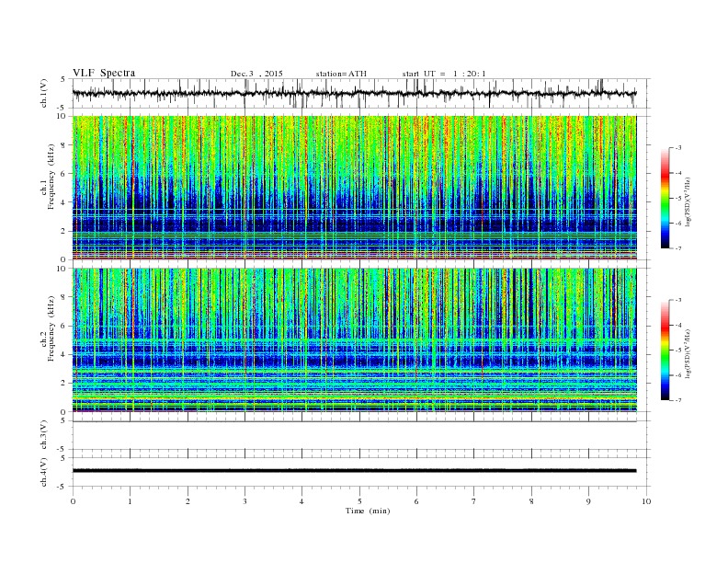Image resolution: width=728 pixels, height=563 pixels.
Task: Click the "-7" value on the ch.2 colorbar
Action: (x=678, y=400)
